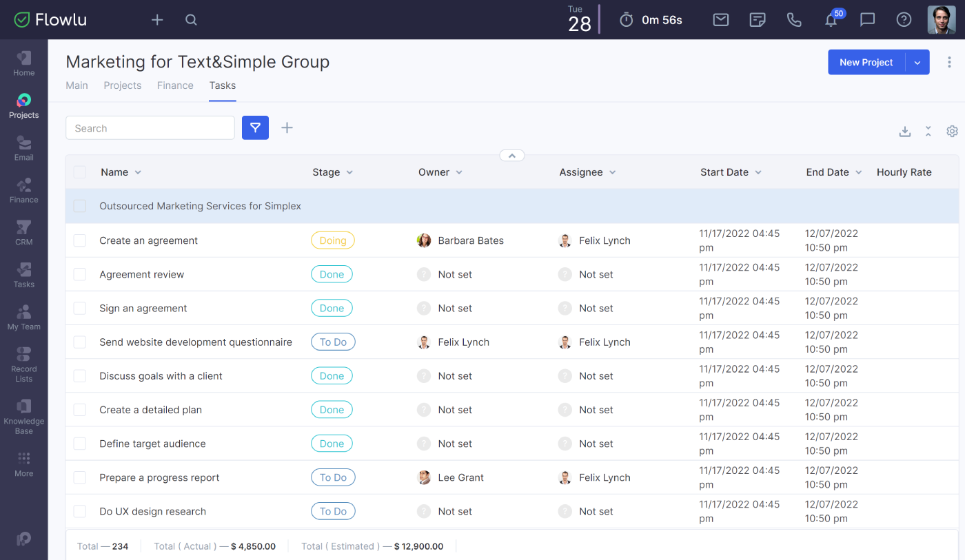Open the notes icon in top bar
965x560 pixels.
coord(758,20)
